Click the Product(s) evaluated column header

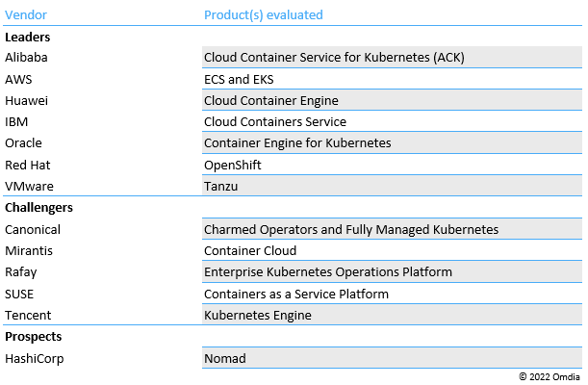coord(263,14)
